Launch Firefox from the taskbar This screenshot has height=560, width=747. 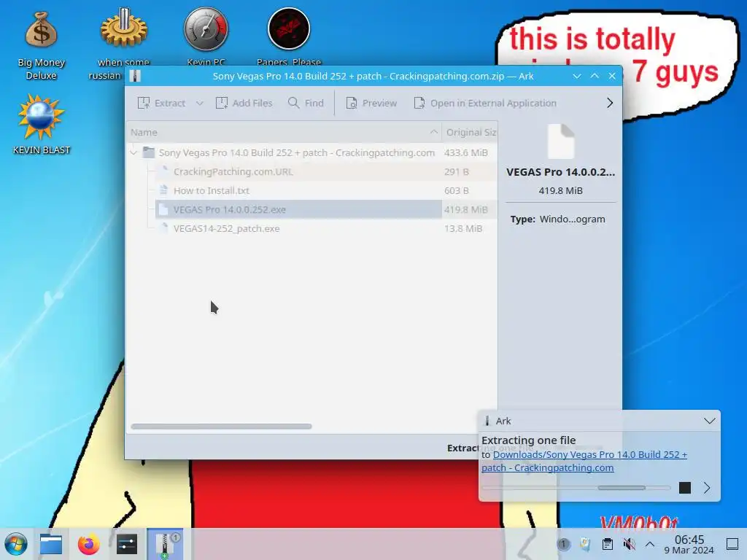coord(88,544)
